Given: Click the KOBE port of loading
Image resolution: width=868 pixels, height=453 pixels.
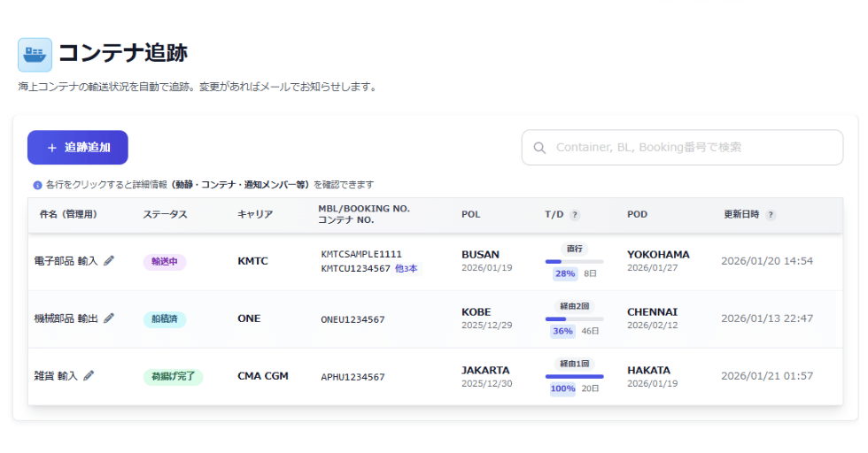Looking at the screenshot, I should point(477,312).
